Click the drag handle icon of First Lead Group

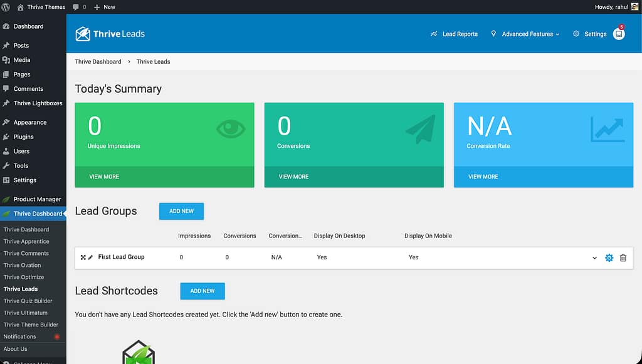(x=83, y=257)
